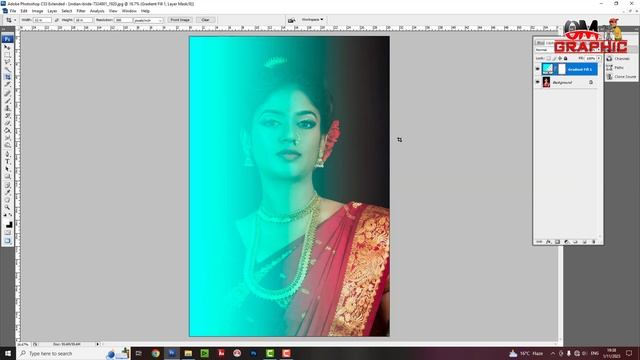Select the Blur tool
Viewport: 640px width, 360px height.
[x=7, y=138]
